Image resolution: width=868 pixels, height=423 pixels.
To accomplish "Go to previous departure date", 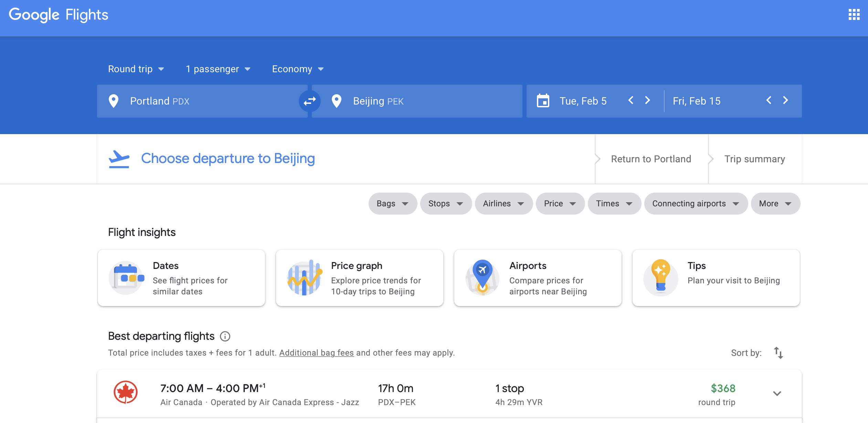I will [631, 100].
